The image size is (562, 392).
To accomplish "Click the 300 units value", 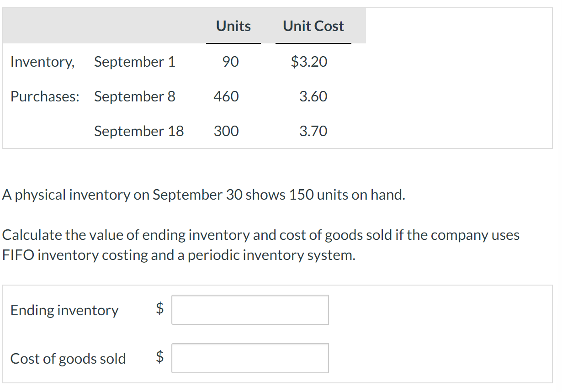I will point(226,131).
